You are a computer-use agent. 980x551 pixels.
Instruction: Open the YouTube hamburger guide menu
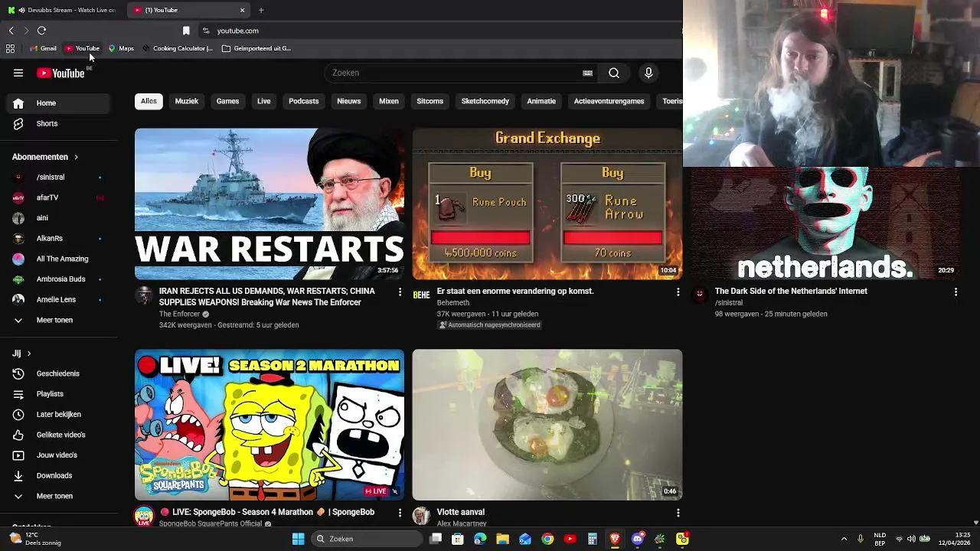pos(18,73)
